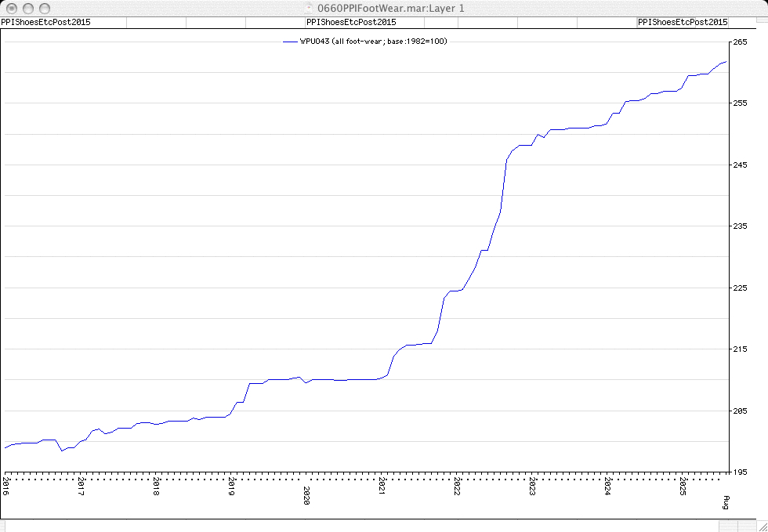
Task: Click the 265 value on the vertical axis
Action: click(x=739, y=42)
